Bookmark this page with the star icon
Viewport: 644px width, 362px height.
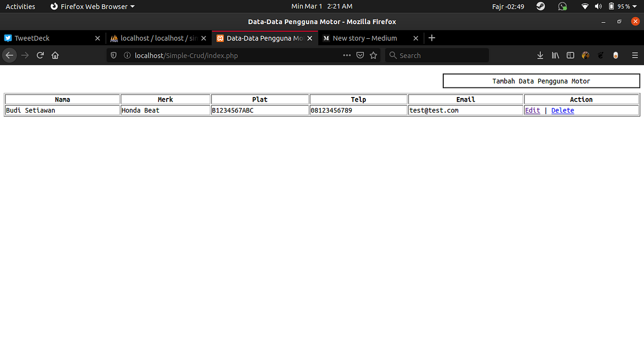click(x=373, y=55)
